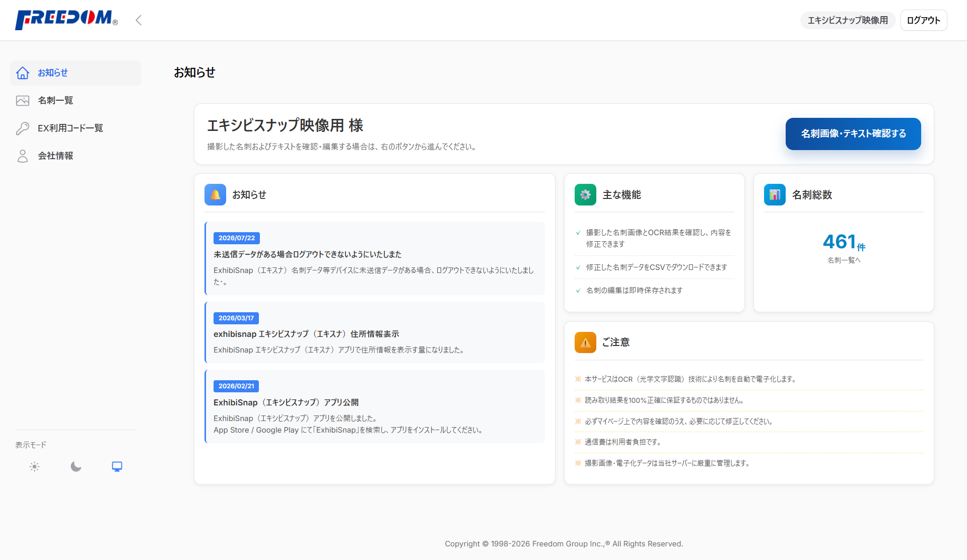Click the 名刺一覧へ link

(x=844, y=260)
